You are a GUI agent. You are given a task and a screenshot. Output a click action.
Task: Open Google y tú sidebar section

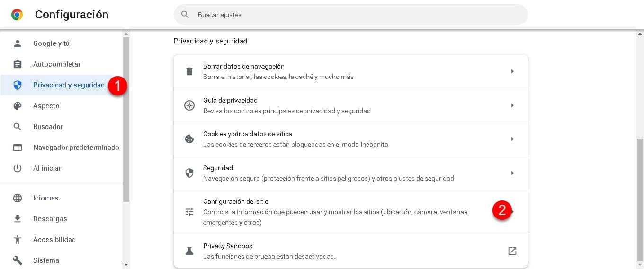[x=51, y=43]
